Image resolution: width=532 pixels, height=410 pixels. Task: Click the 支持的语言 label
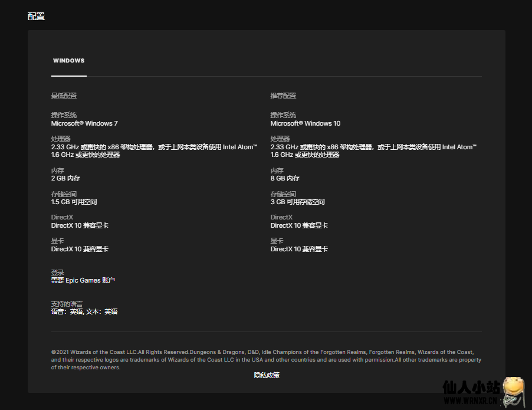[67, 304]
